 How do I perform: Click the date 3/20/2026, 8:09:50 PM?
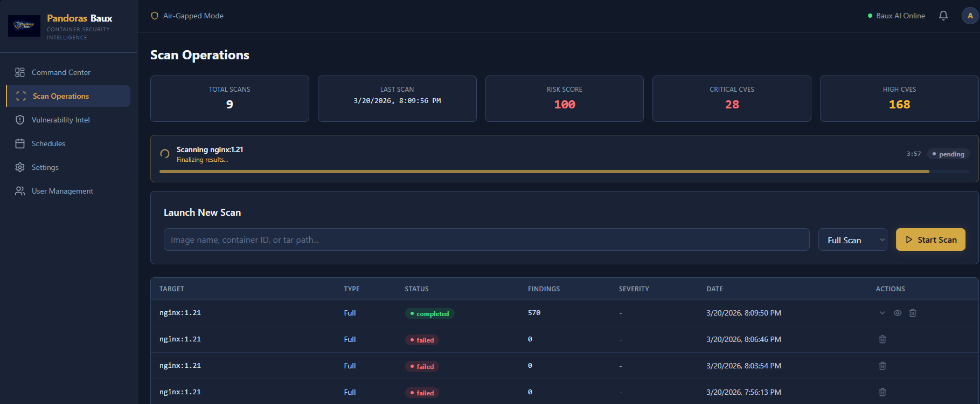point(744,313)
